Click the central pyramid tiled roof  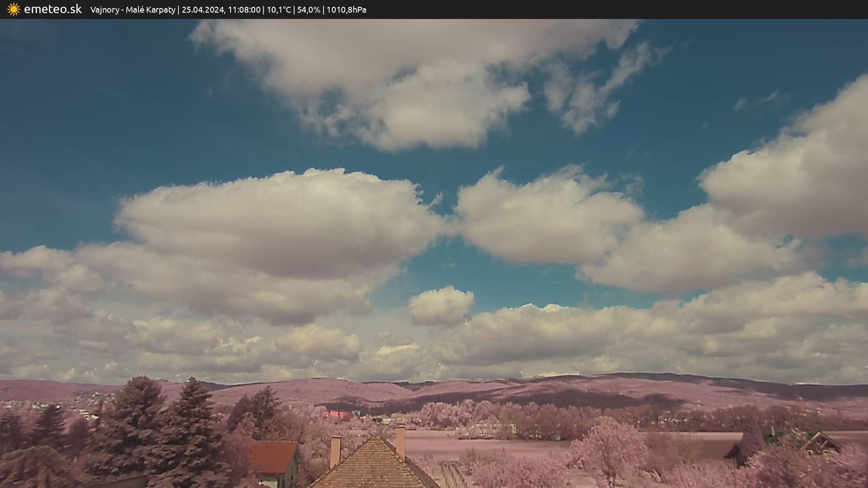coord(373,465)
